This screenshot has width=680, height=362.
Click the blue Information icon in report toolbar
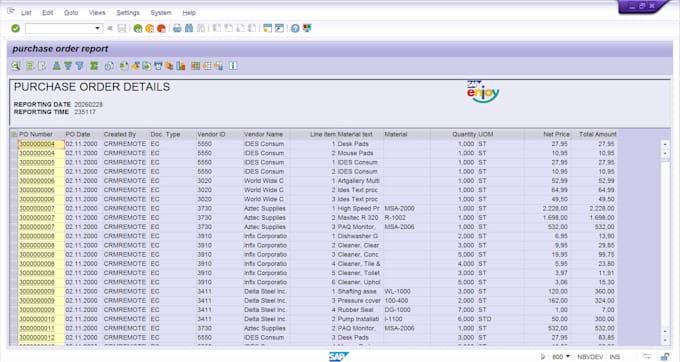pyautogui.click(x=233, y=66)
